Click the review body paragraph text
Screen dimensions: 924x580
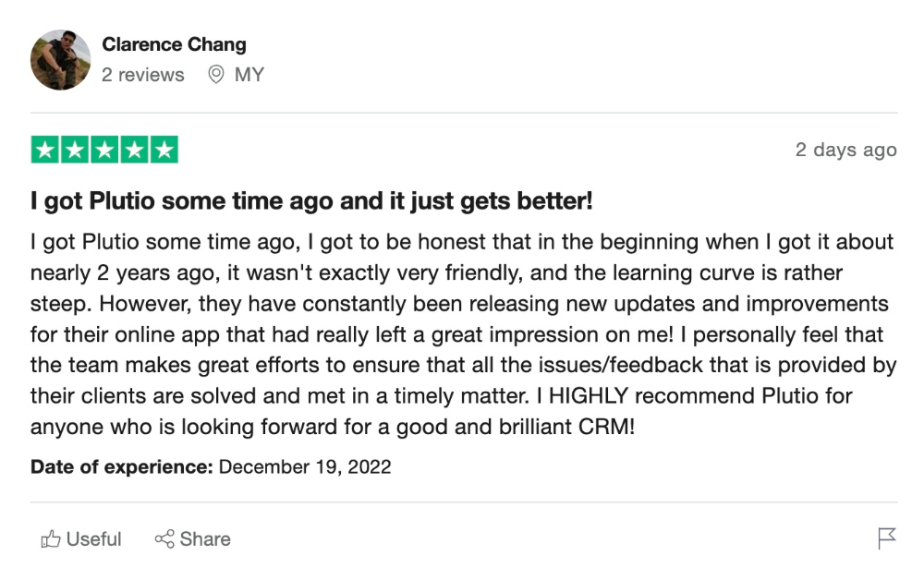463,334
